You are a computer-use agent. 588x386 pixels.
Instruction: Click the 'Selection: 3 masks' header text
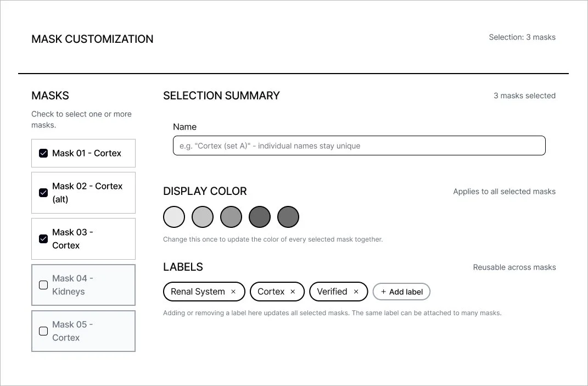[522, 37]
